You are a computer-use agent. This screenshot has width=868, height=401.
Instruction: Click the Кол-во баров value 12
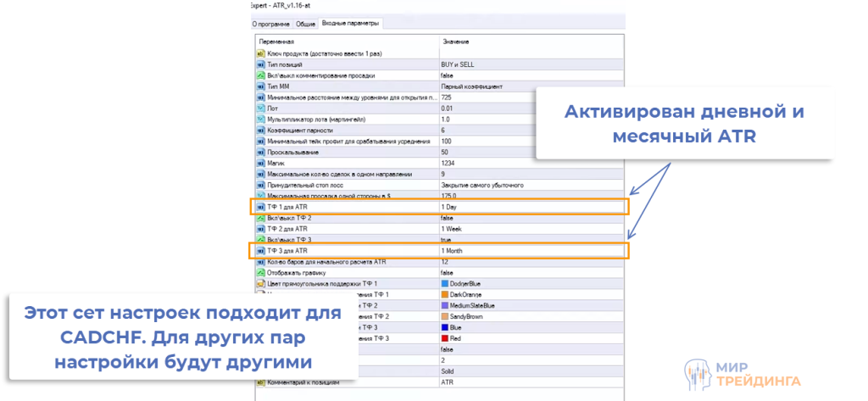tap(444, 261)
